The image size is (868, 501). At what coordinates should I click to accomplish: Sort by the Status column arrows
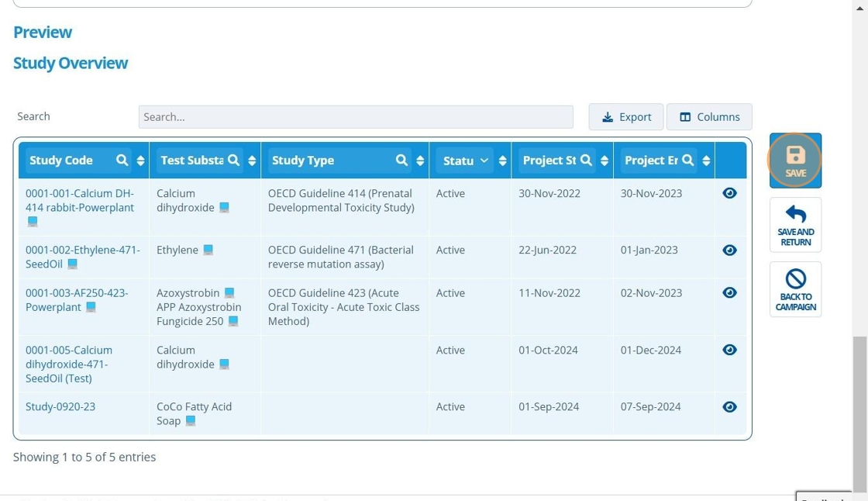(x=503, y=161)
